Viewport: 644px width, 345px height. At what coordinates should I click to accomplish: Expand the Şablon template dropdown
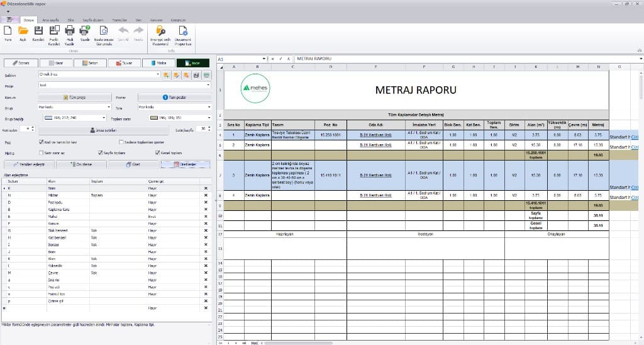(158, 74)
